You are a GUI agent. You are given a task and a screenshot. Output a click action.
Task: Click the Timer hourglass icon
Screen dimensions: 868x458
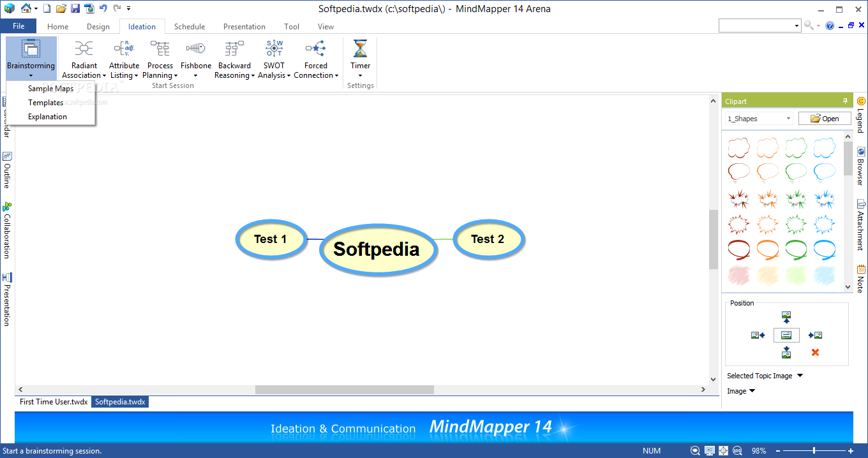click(361, 48)
